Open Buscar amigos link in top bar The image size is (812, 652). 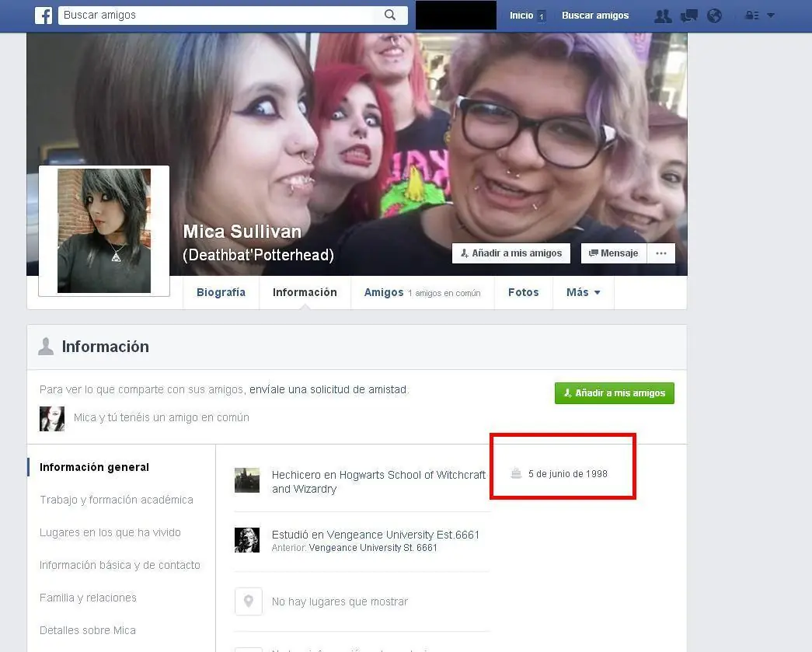pos(595,16)
